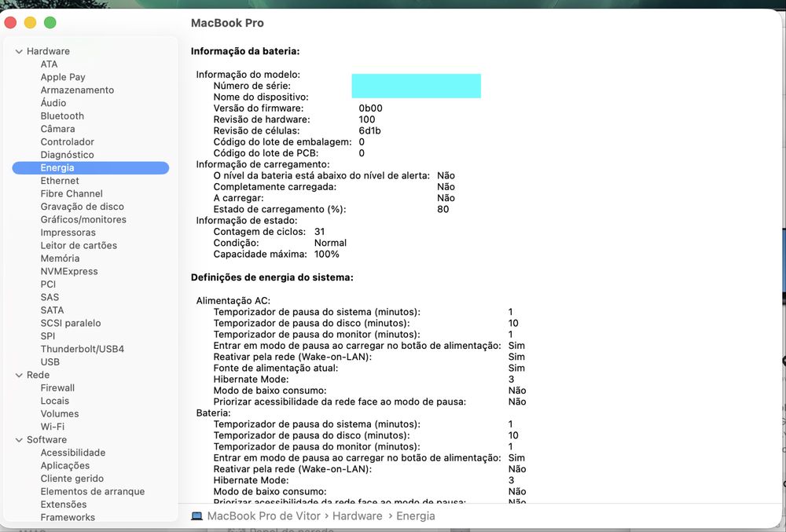Open Wi-Fi network entry

53,427
